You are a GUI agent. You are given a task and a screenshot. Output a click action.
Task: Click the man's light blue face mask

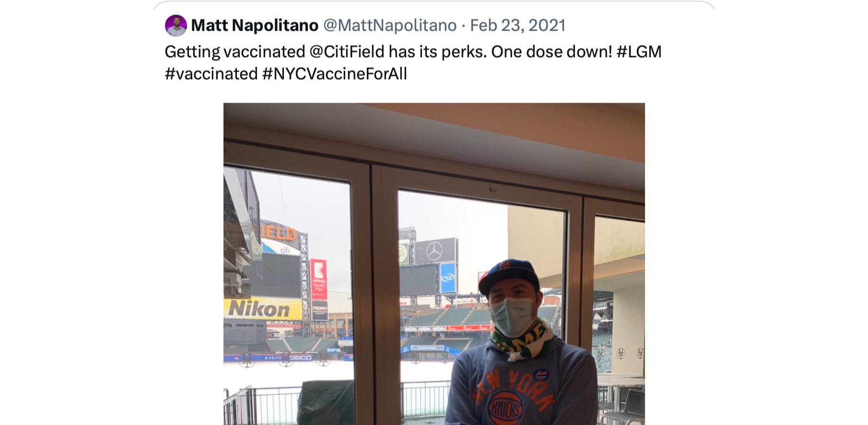[514, 315]
